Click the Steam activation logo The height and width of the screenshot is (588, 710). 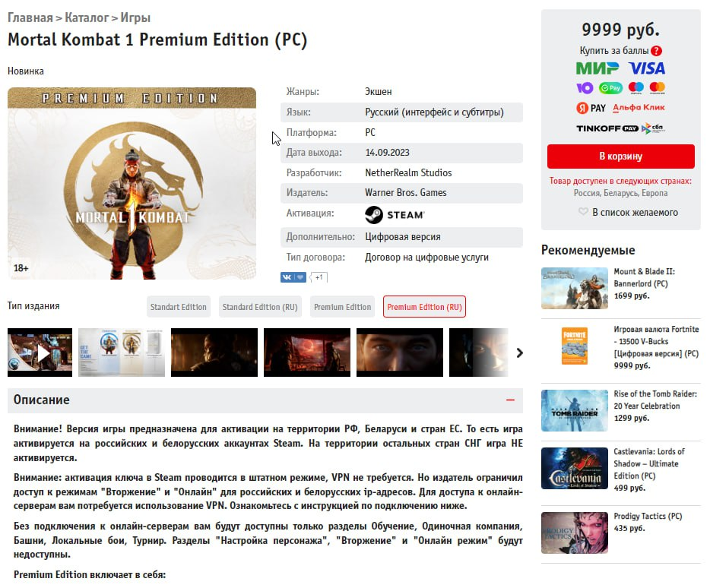(x=395, y=214)
